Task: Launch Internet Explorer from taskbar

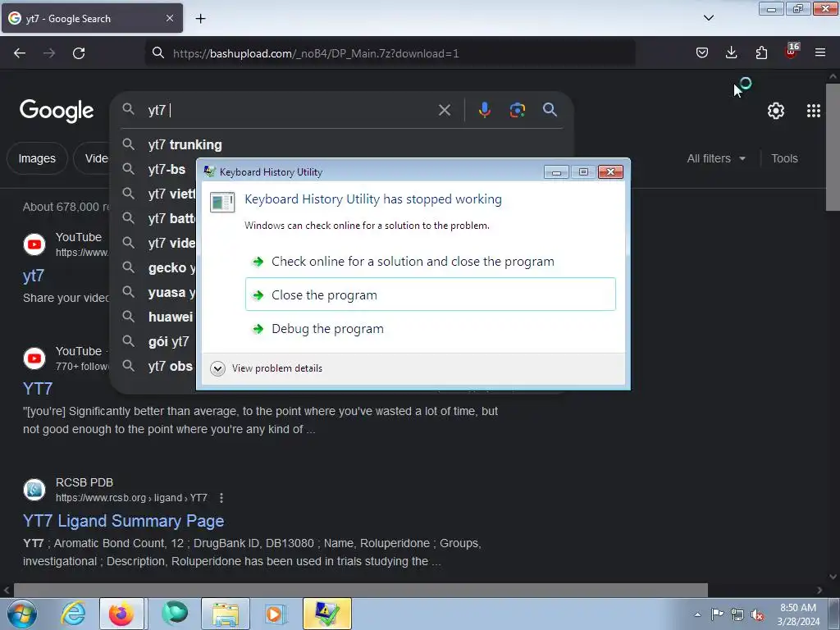Action: tap(73, 614)
